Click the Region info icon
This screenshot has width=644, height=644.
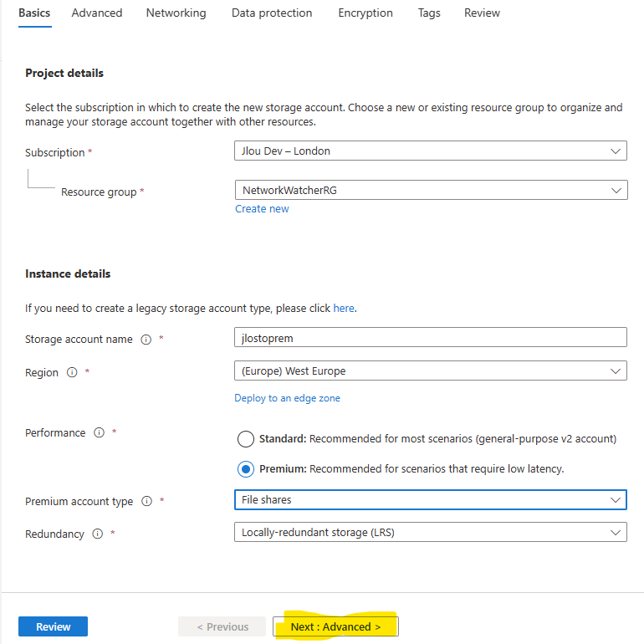click(72, 372)
